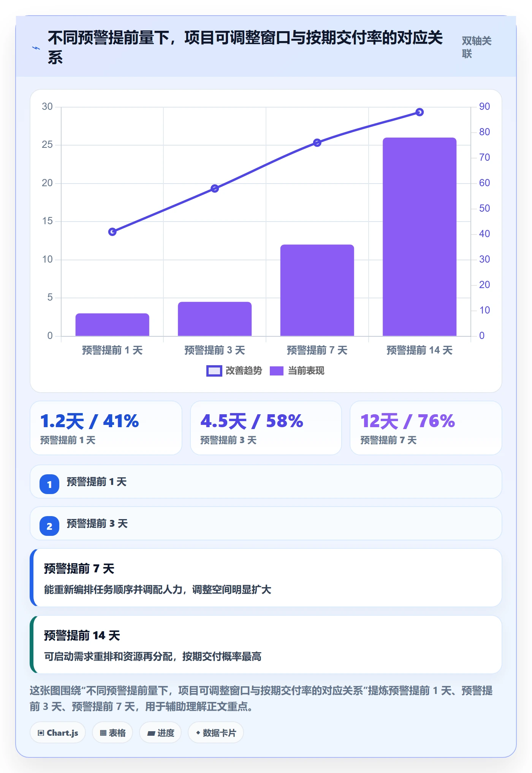Click the tallest bar for 预警提前 14 天

point(420,237)
